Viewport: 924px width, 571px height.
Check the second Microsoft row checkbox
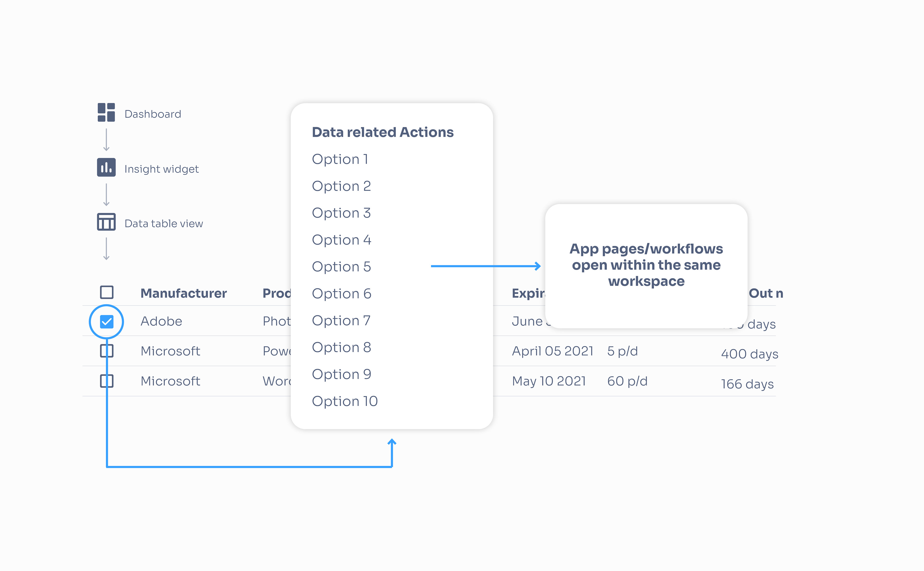[107, 381]
